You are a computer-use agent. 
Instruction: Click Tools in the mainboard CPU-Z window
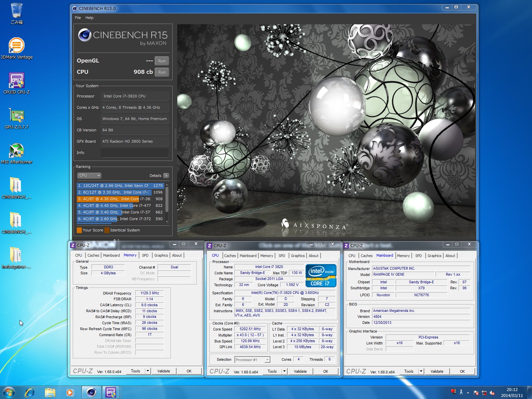pyautogui.click(x=409, y=371)
